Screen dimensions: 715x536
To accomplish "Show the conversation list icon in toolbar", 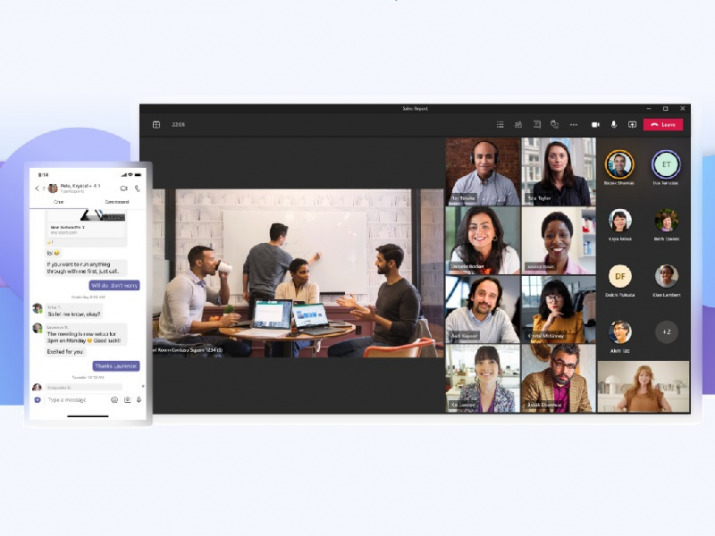I will (x=500, y=125).
